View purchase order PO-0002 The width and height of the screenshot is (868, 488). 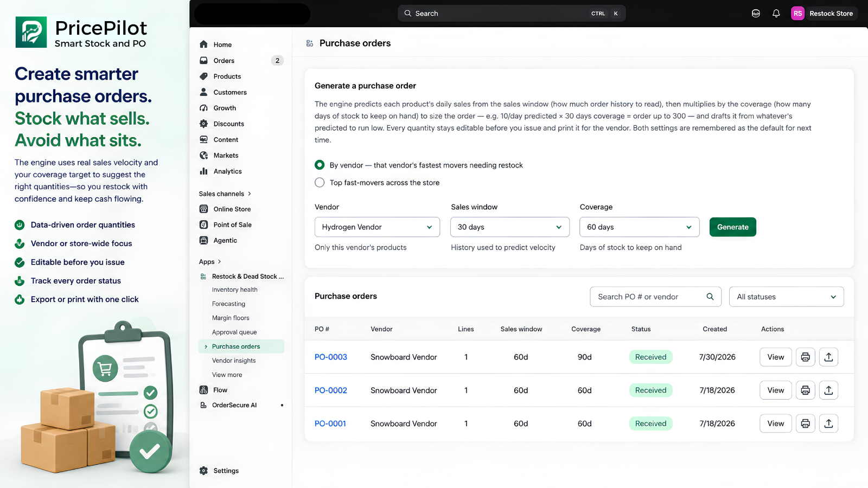(x=776, y=390)
